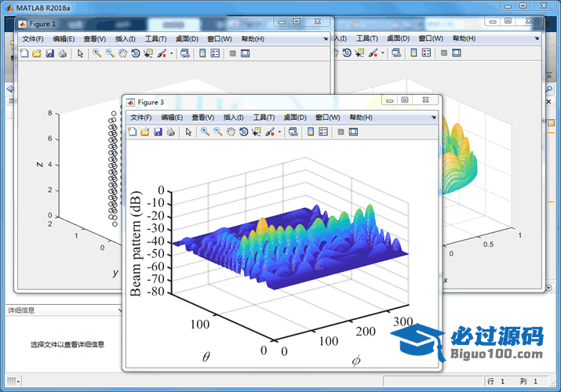Click Save icon in Figure 1 toolbar
This screenshot has width=561, height=392.
49,53
